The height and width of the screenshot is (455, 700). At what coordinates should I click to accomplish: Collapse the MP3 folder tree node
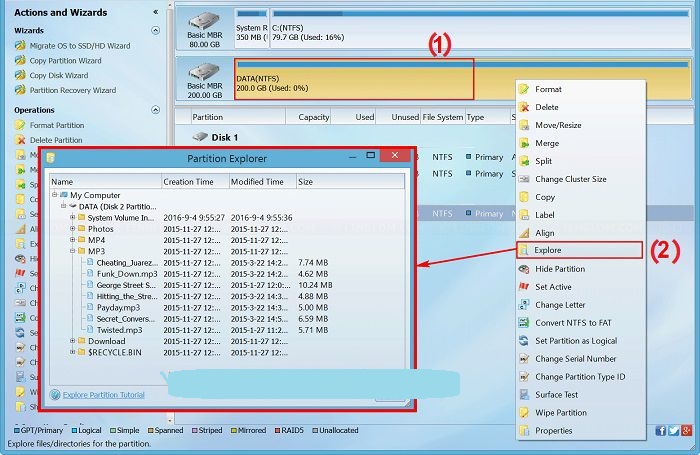73,251
